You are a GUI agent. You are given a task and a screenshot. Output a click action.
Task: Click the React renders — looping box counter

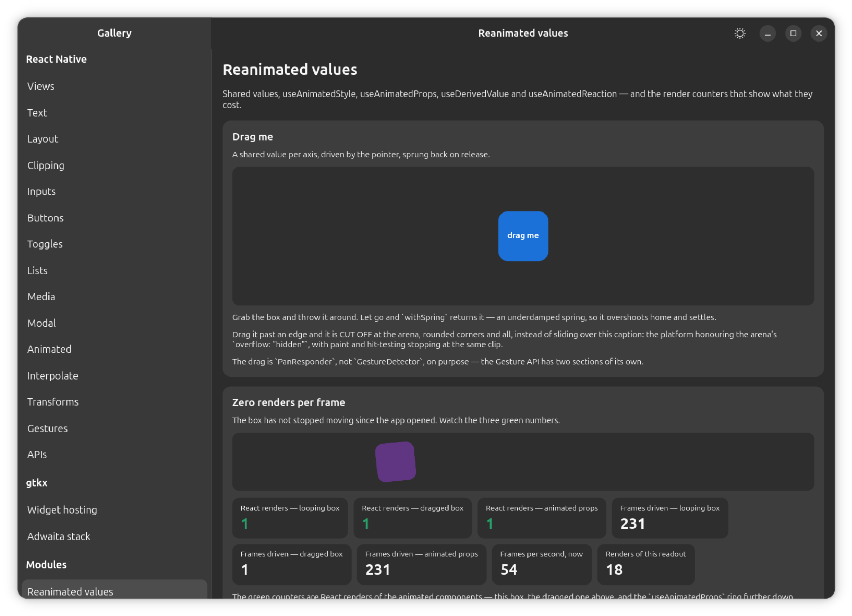290,518
